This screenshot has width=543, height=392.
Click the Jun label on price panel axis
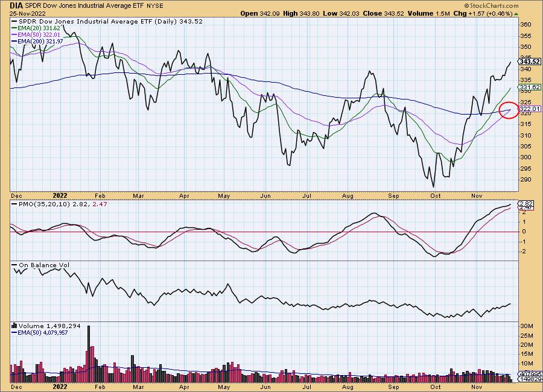tap(265, 195)
